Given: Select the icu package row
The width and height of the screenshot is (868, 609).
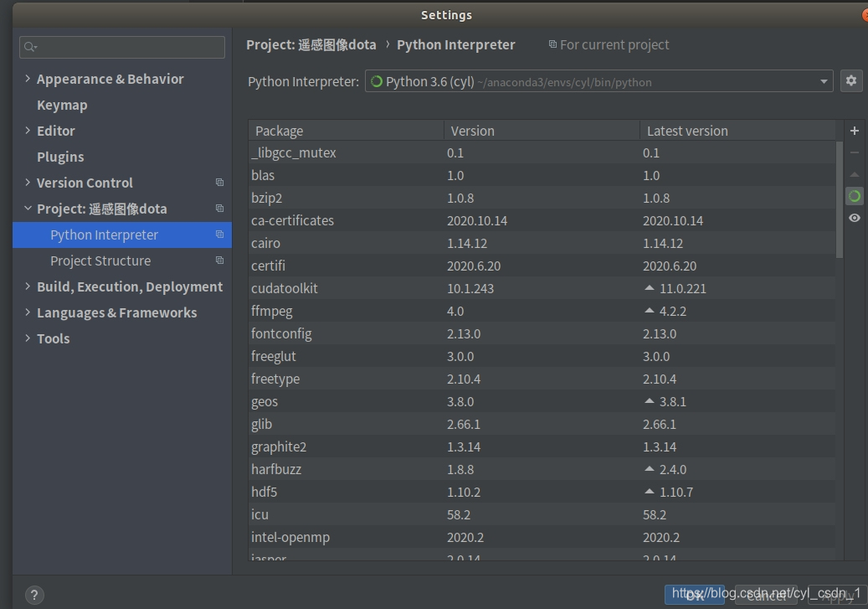Looking at the screenshot, I should [x=542, y=515].
